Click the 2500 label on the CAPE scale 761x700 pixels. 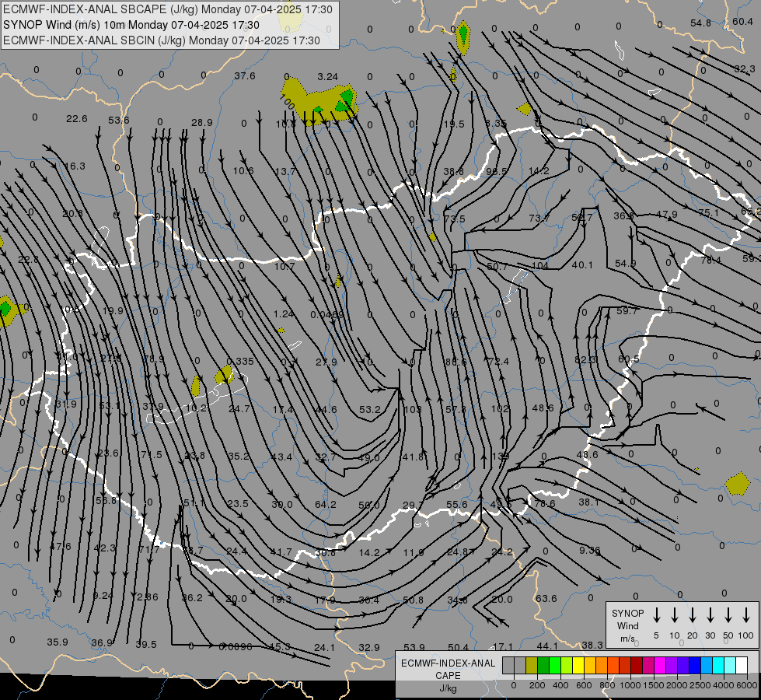[700, 685]
